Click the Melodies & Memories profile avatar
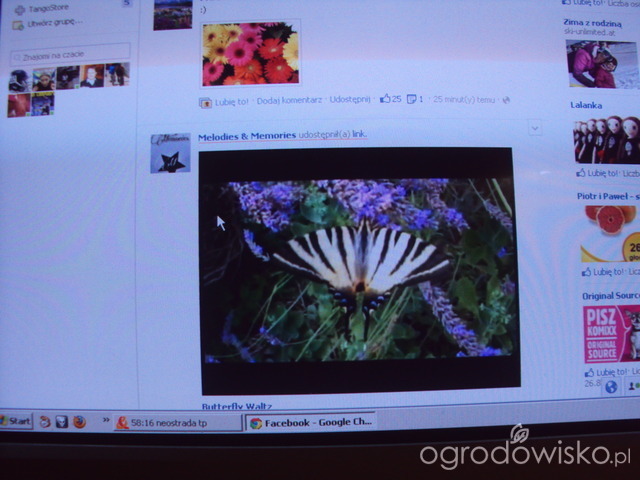The image size is (640, 480). pos(170,153)
